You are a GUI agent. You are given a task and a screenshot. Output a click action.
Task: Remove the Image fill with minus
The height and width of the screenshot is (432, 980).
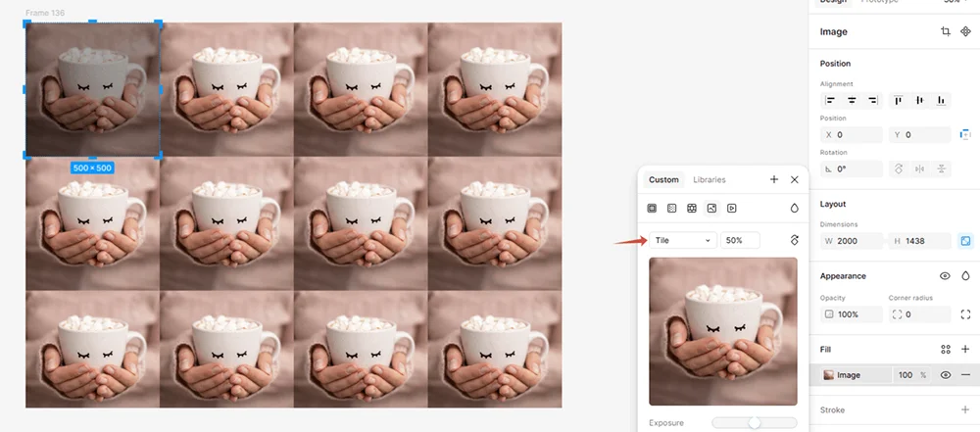[x=965, y=375]
